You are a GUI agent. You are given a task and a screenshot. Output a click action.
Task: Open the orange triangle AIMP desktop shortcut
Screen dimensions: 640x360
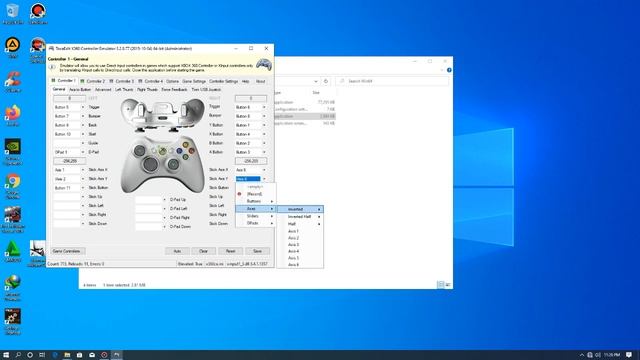click(x=12, y=46)
